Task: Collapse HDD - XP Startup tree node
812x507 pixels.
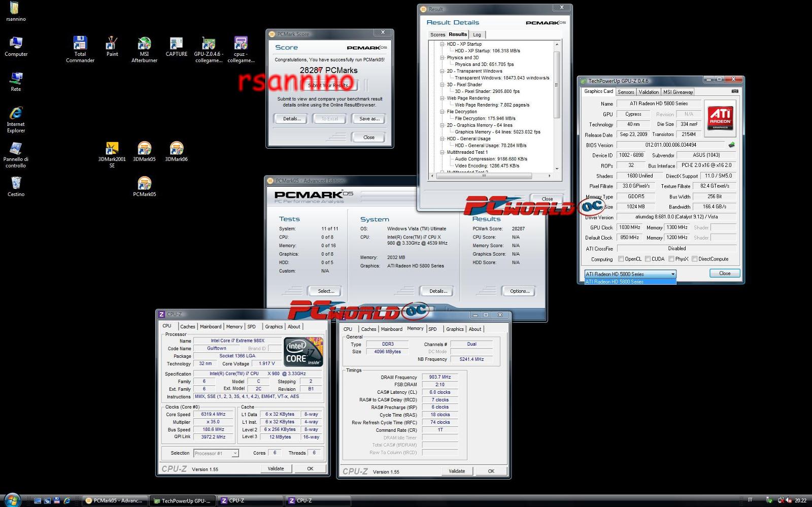Action: tap(442, 44)
